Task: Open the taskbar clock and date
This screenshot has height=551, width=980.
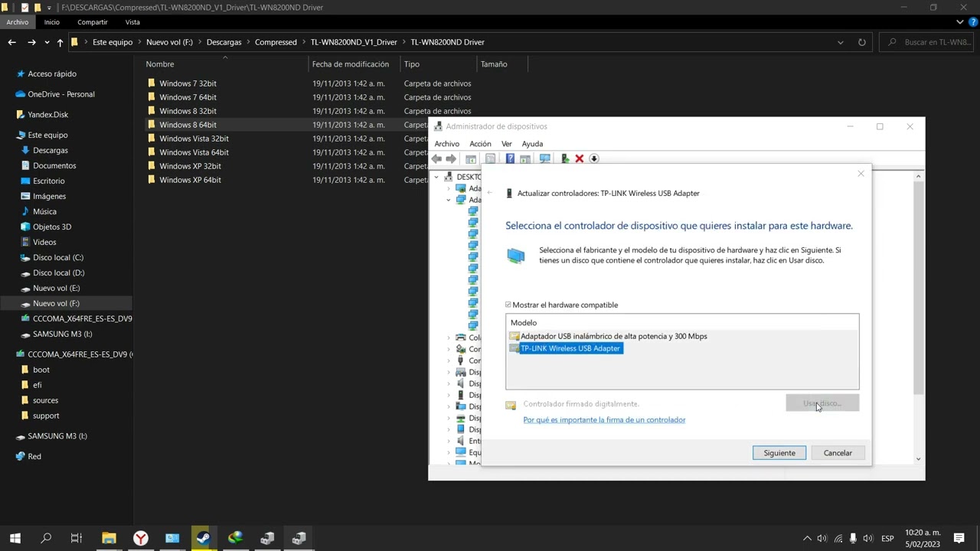Action: pyautogui.click(x=923, y=538)
